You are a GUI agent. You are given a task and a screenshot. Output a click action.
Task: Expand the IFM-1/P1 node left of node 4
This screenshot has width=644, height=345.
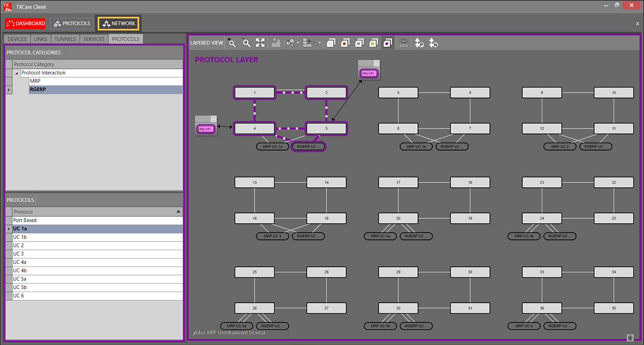point(213,119)
